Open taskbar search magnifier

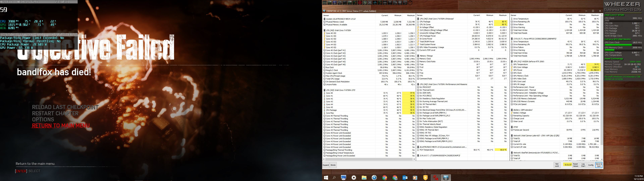(x=334, y=178)
